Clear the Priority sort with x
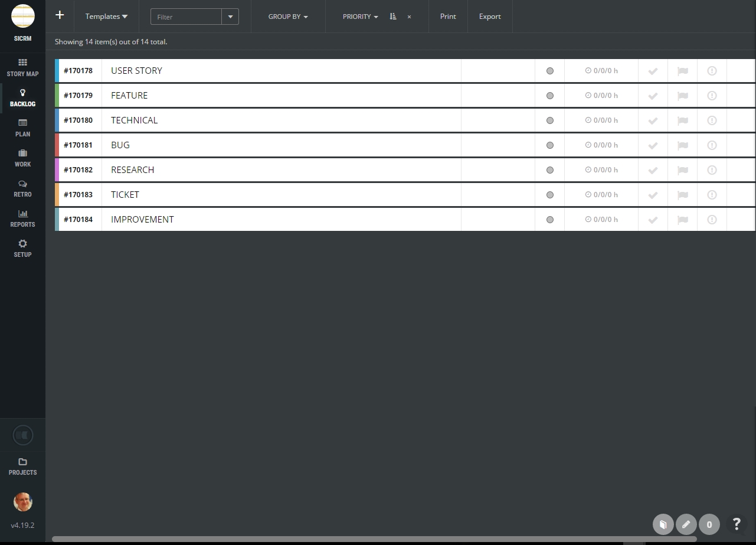This screenshot has width=756, height=545. 409,17
